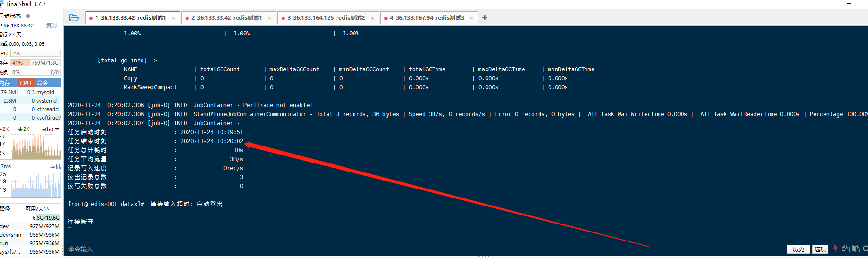Viewport: 868px width, 258px height.
Task: Select the kthreadd process row
Action: 30,109
